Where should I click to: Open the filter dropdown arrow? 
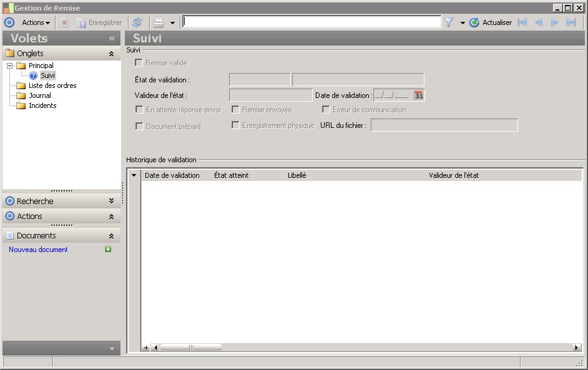coord(463,23)
